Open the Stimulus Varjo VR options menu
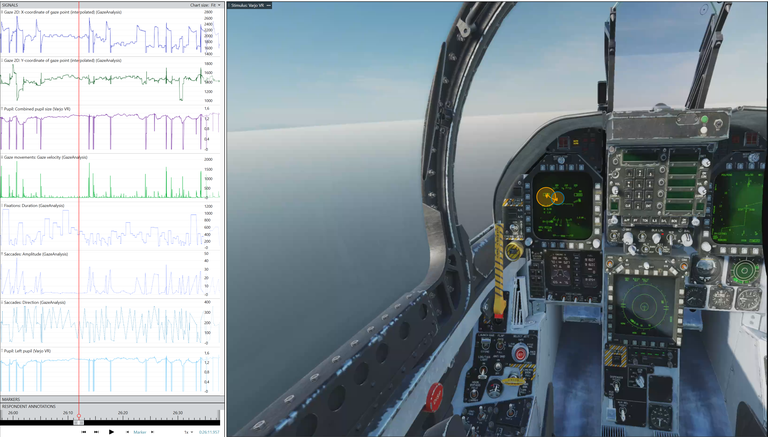Screen dimensions: 768x437 pos(268,5)
